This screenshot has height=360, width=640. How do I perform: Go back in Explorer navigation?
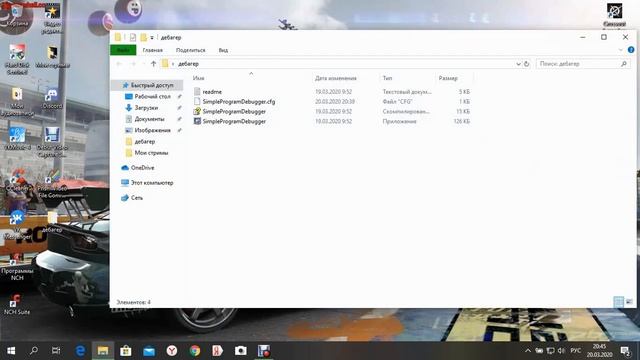119,64
